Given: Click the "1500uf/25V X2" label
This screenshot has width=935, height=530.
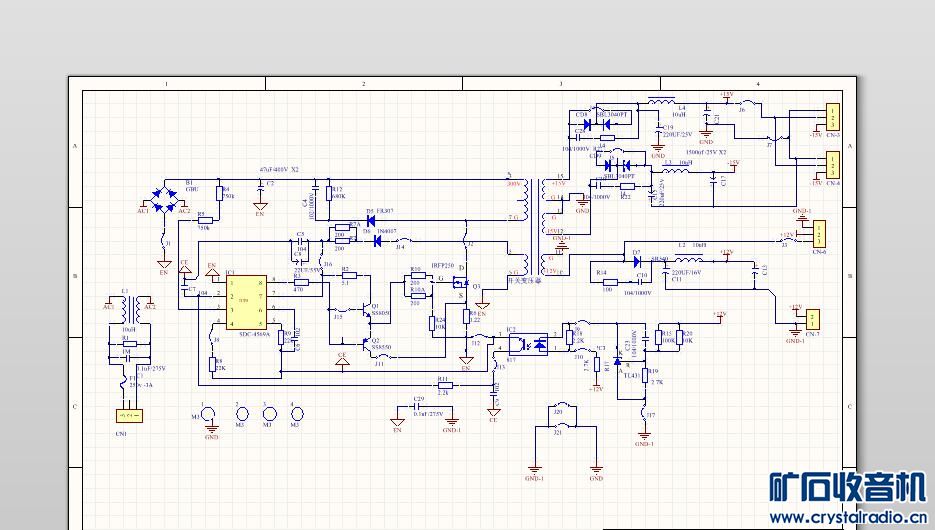Looking at the screenshot, I should 706,153.
